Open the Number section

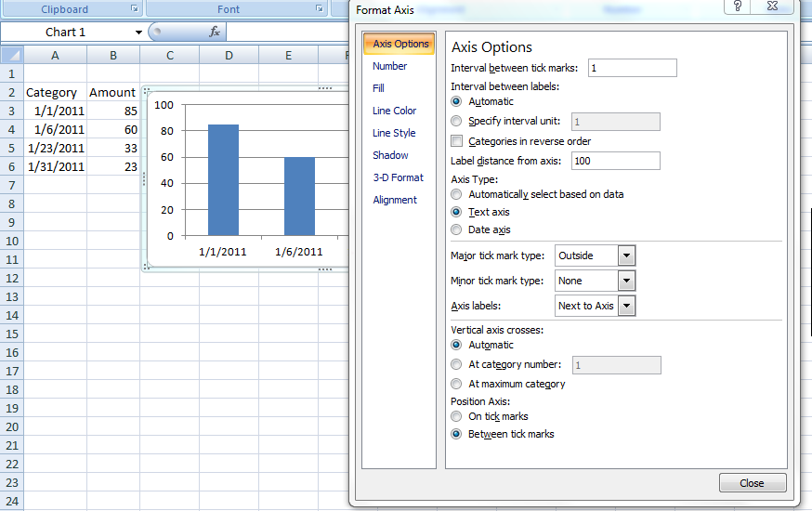389,66
